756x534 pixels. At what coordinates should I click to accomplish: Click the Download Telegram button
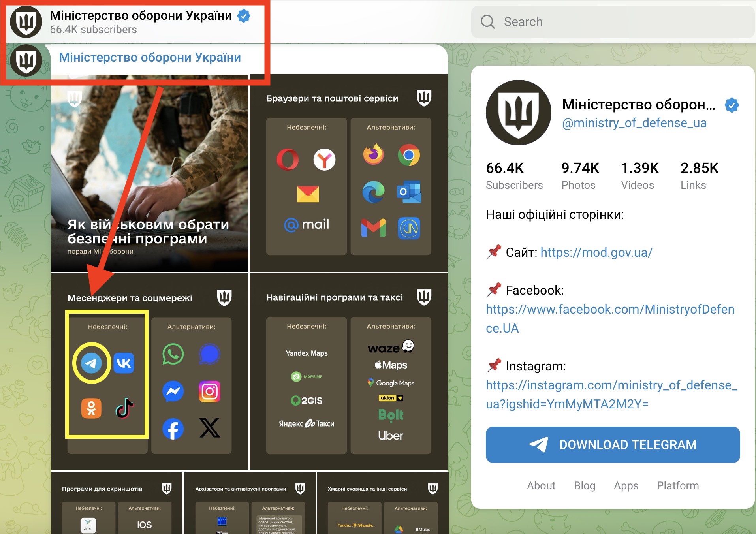(613, 445)
